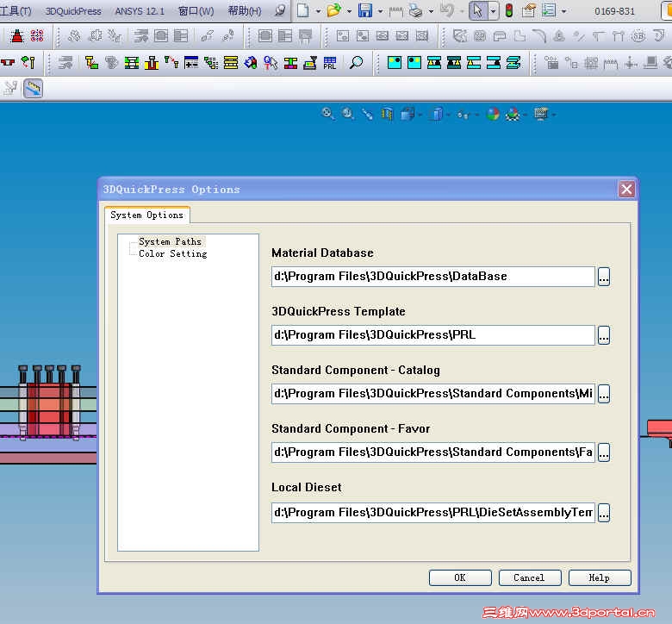Open the 窗口(W) window menu

click(196, 10)
